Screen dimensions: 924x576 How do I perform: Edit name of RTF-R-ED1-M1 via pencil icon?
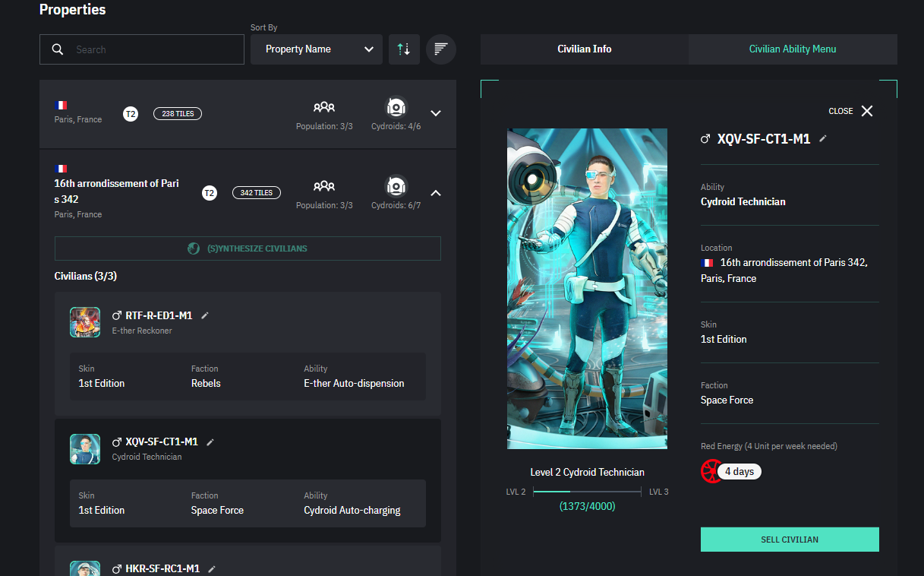pos(204,315)
